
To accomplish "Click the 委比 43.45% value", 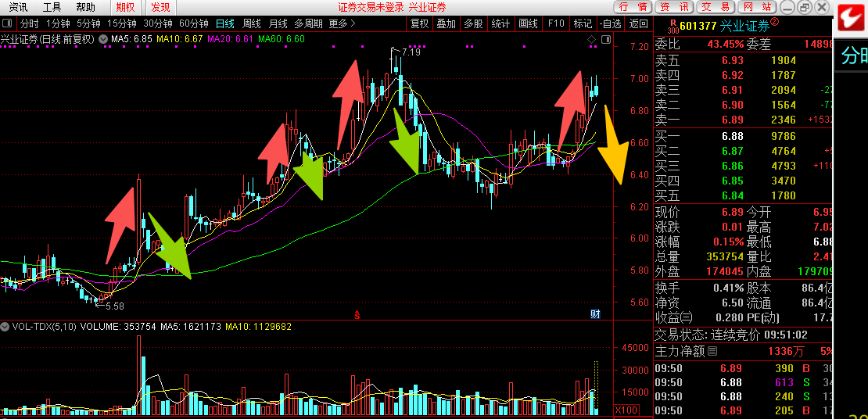I will tap(725, 45).
